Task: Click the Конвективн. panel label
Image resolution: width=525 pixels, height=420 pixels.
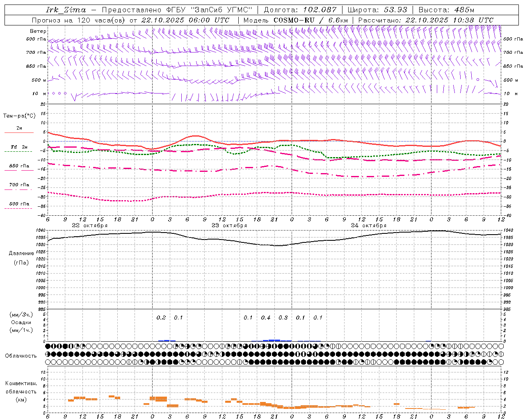Action: pyautogui.click(x=21, y=383)
